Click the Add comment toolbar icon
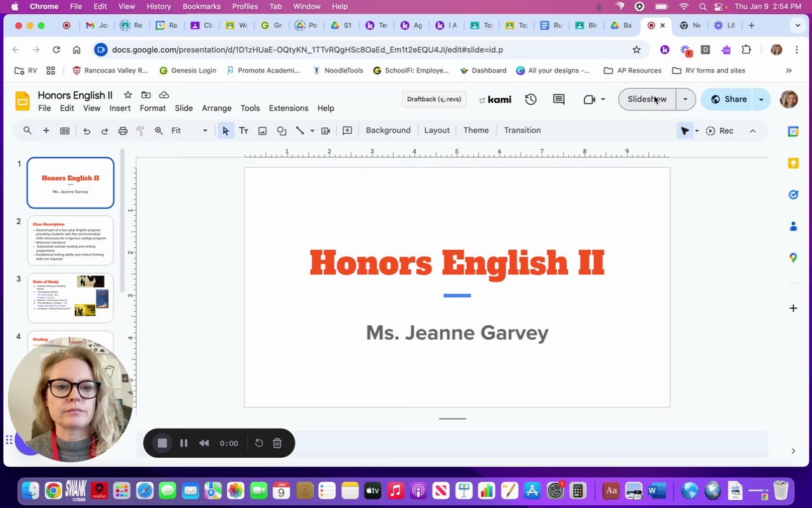The image size is (812, 508). (x=347, y=131)
